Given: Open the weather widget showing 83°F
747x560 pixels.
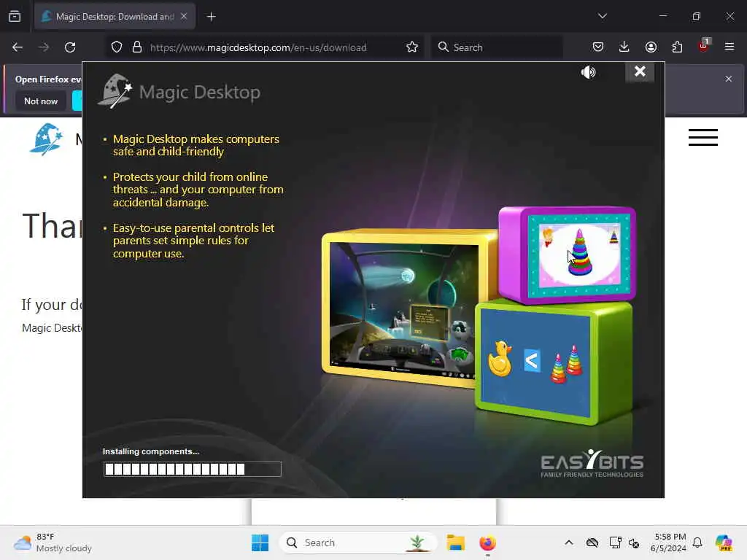Looking at the screenshot, I should [x=53, y=542].
